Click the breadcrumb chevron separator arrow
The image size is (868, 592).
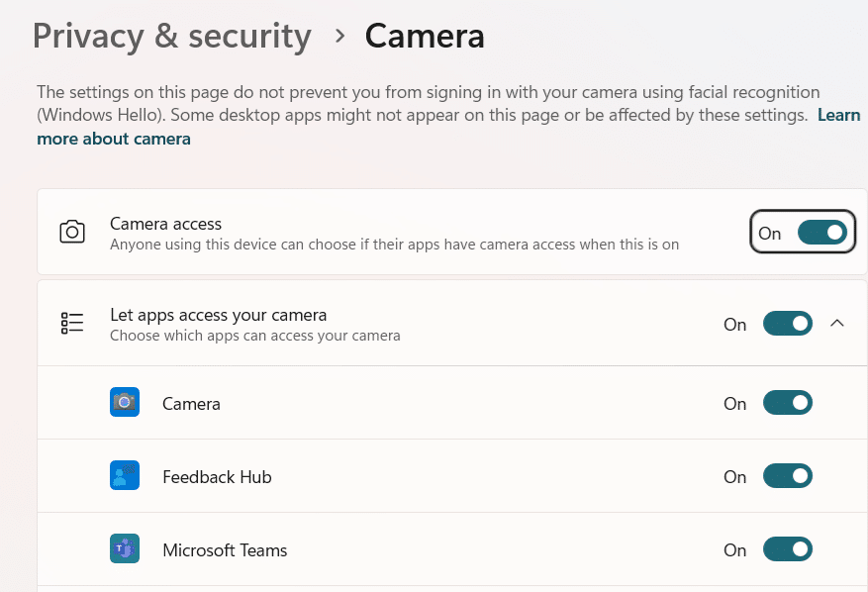pos(339,36)
